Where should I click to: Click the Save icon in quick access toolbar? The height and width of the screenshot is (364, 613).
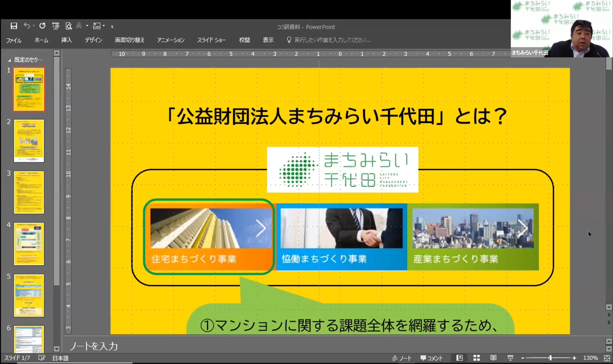click(x=14, y=26)
